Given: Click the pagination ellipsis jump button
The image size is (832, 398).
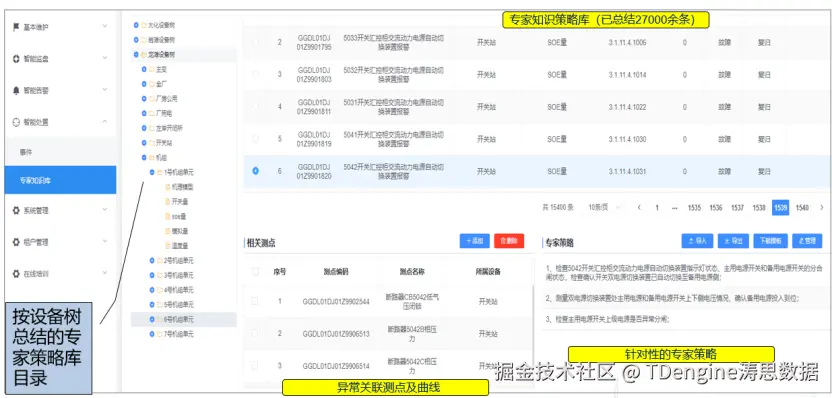Looking at the screenshot, I should (674, 208).
